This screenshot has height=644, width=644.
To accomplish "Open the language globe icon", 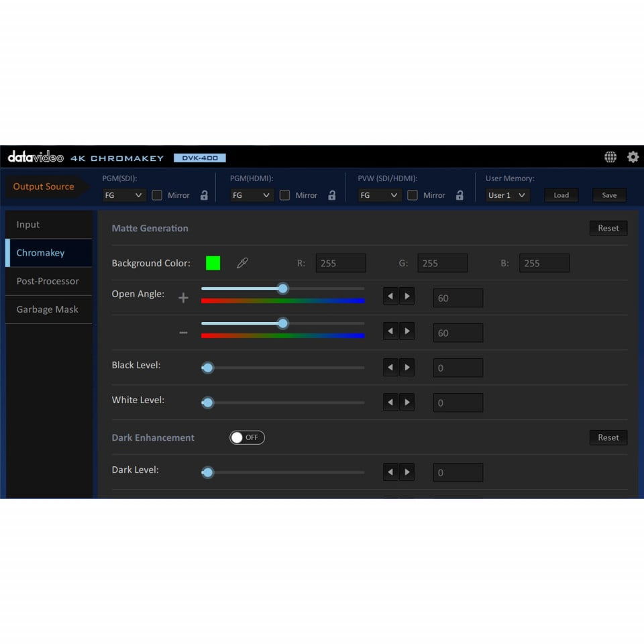I will click(610, 157).
